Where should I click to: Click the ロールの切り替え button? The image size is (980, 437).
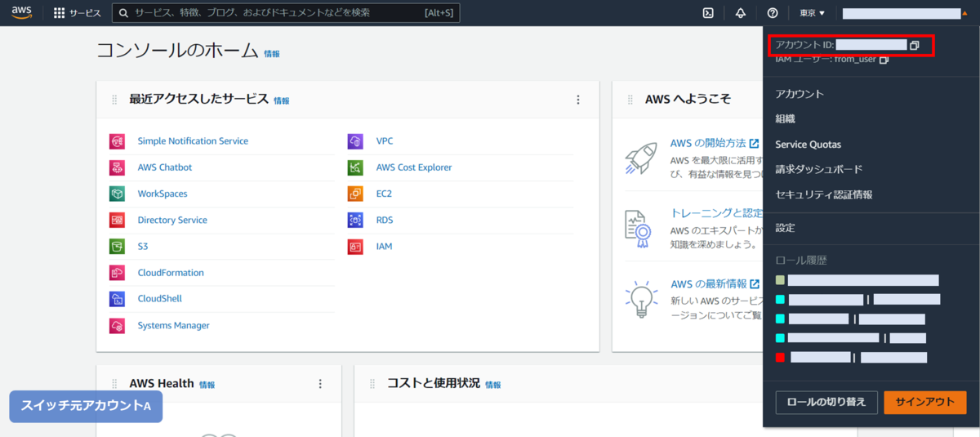point(826,402)
